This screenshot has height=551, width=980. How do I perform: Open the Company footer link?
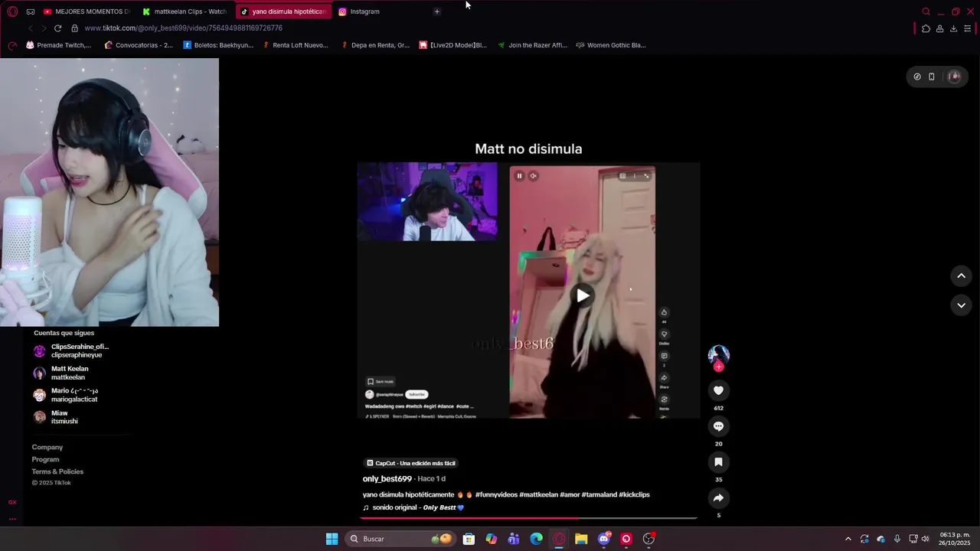click(x=47, y=447)
